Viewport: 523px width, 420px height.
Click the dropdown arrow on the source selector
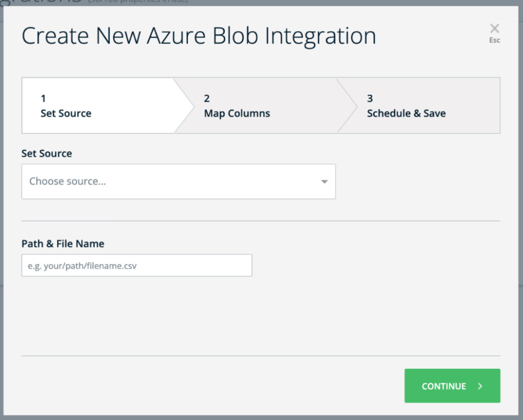325,181
